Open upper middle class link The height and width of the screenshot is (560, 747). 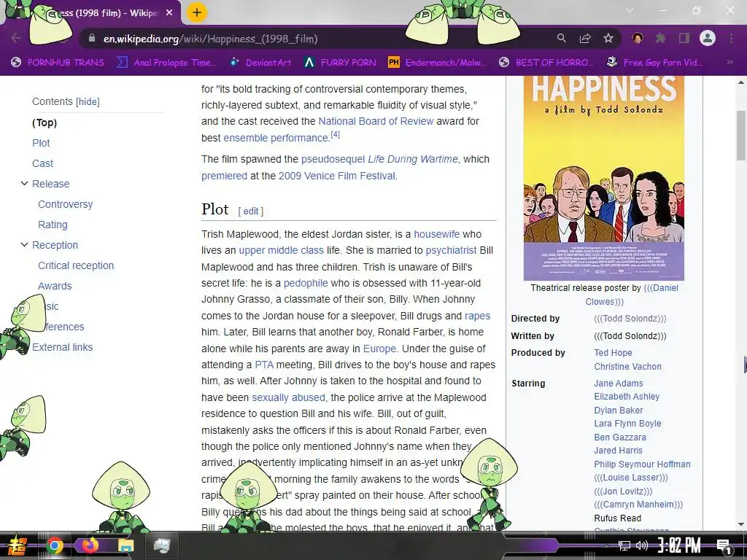(281, 251)
